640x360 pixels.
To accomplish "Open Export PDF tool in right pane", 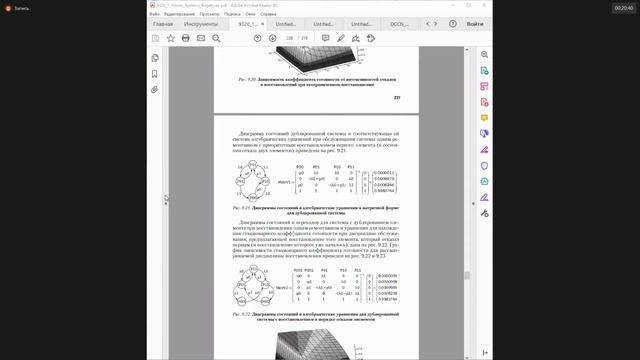I will [x=484, y=71].
